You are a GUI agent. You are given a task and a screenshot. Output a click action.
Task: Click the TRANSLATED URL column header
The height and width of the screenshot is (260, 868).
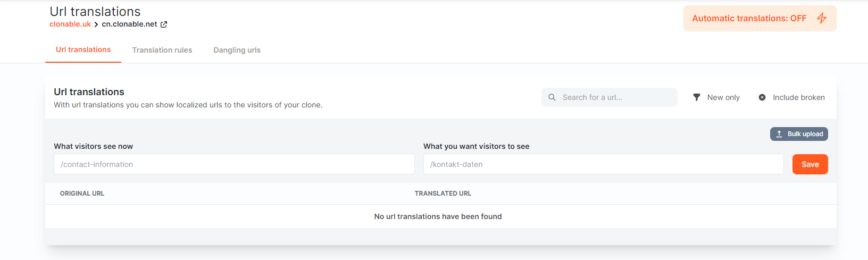[443, 194]
